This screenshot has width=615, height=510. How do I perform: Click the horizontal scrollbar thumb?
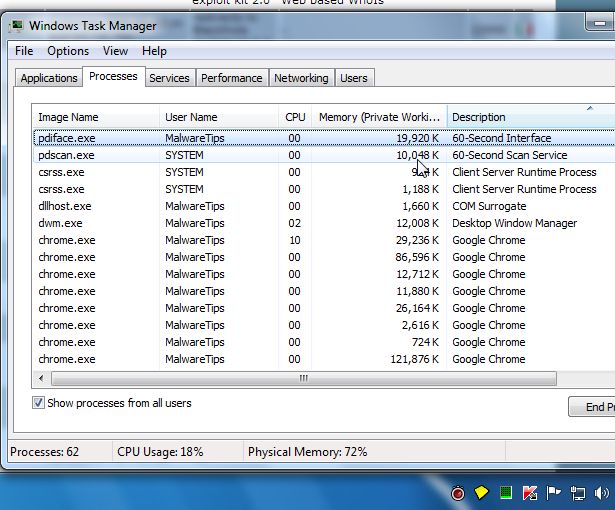304,379
